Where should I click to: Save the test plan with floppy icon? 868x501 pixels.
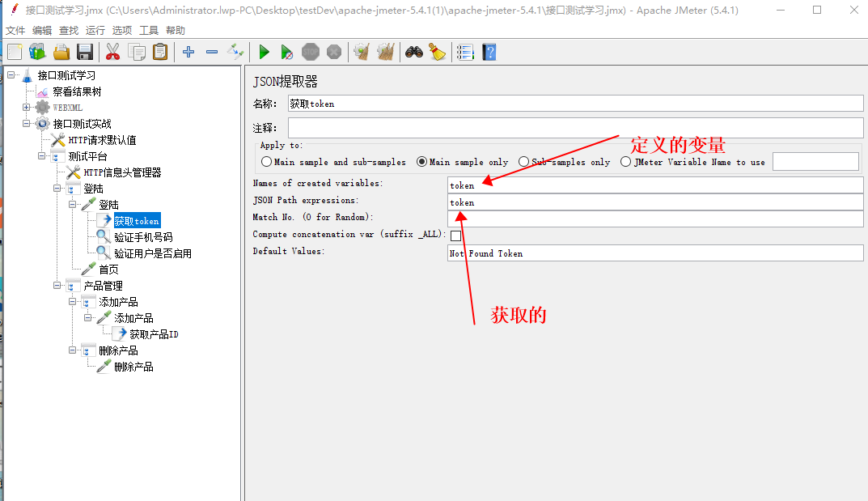click(x=85, y=52)
